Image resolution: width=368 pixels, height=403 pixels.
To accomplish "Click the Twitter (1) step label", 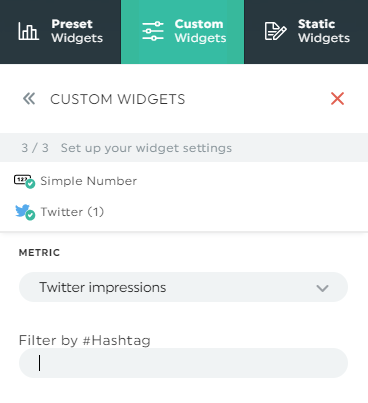I will tap(72, 212).
